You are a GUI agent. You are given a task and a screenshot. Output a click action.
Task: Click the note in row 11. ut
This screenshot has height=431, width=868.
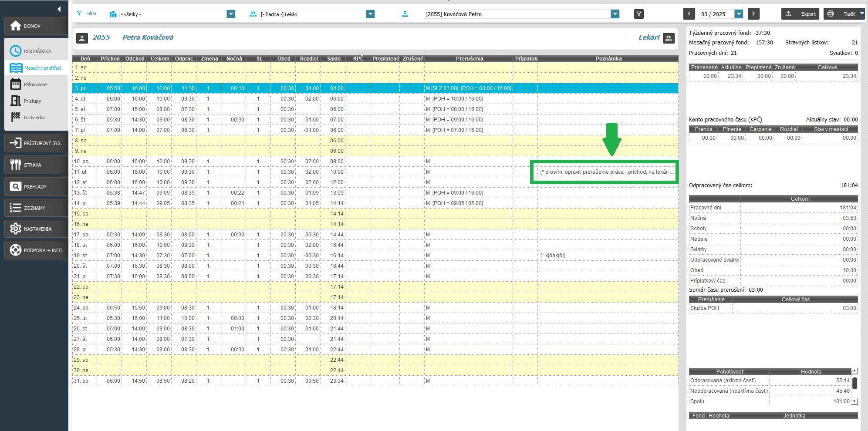coord(607,172)
